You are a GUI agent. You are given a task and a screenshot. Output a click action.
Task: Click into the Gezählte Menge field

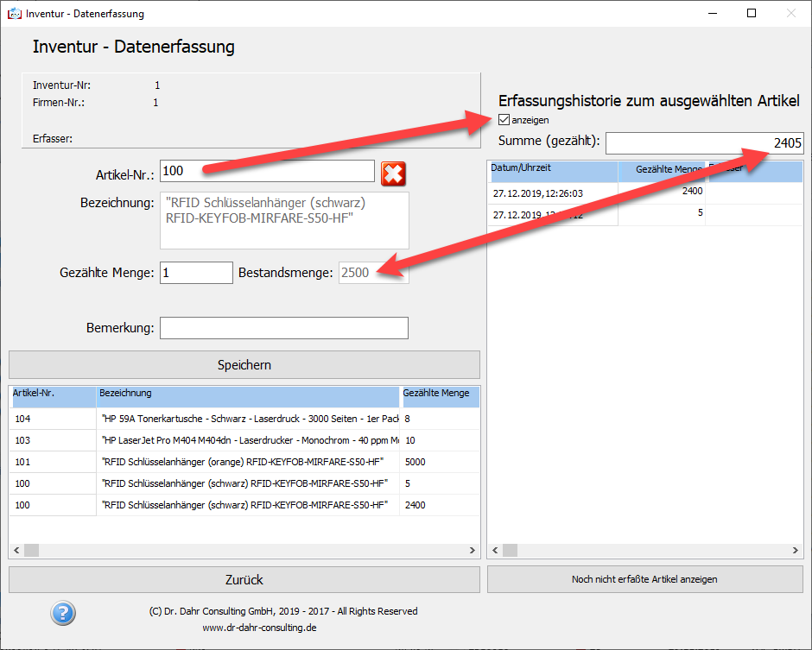tap(196, 273)
